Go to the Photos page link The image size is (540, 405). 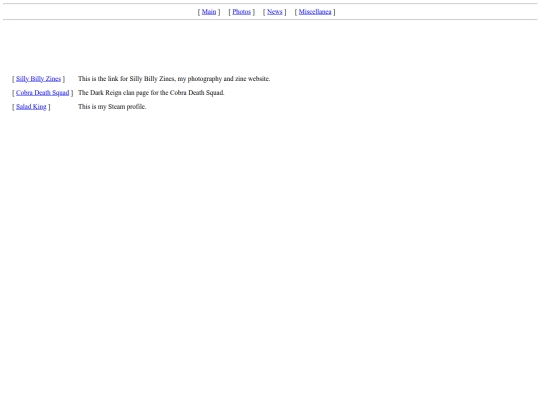241,12
